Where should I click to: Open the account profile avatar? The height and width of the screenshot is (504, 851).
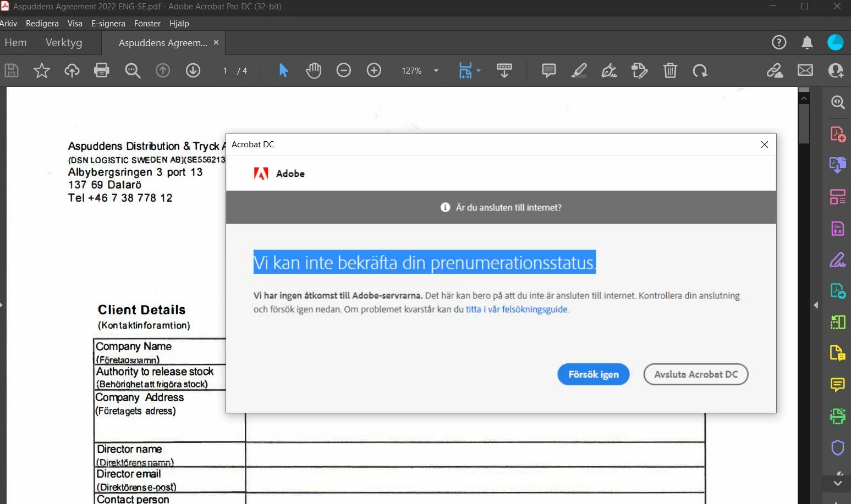[836, 42]
